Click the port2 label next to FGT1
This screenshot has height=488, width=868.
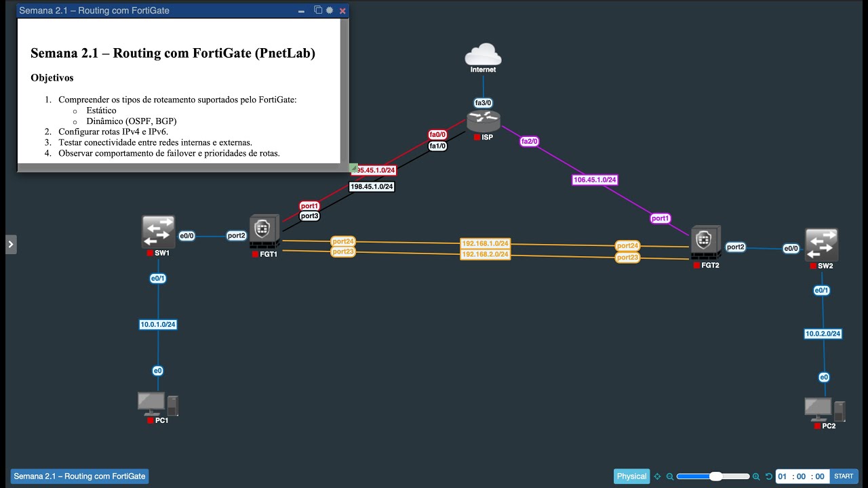(x=237, y=236)
